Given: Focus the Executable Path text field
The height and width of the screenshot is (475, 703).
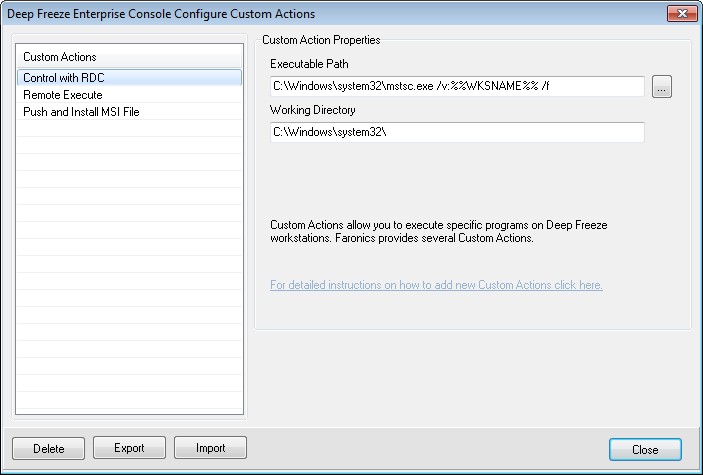Looking at the screenshot, I should coord(456,87).
